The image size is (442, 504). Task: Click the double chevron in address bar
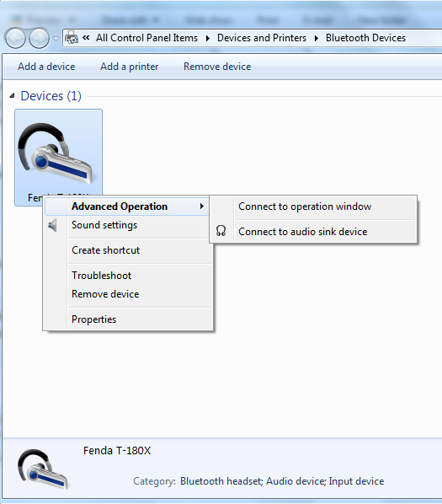[86, 38]
